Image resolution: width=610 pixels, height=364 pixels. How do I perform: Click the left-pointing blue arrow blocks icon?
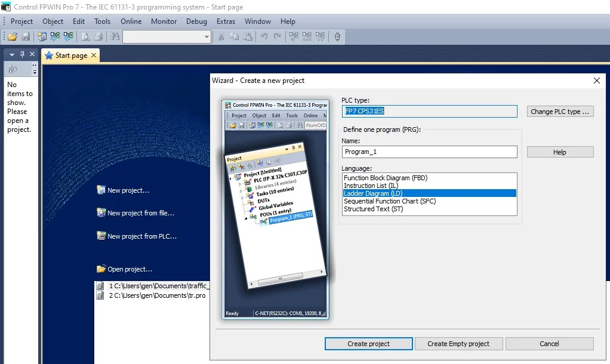pyautogui.click(x=69, y=36)
